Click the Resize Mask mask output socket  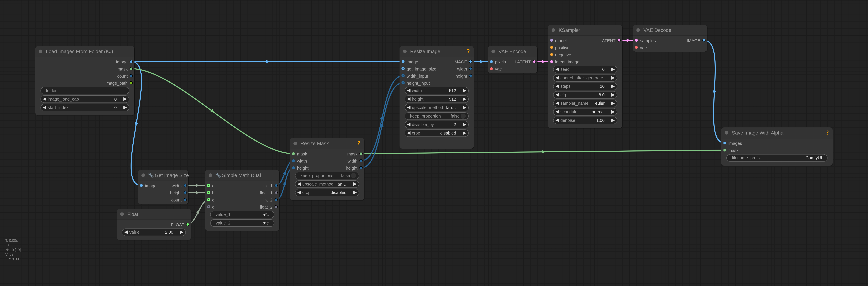click(x=361, y=154)
